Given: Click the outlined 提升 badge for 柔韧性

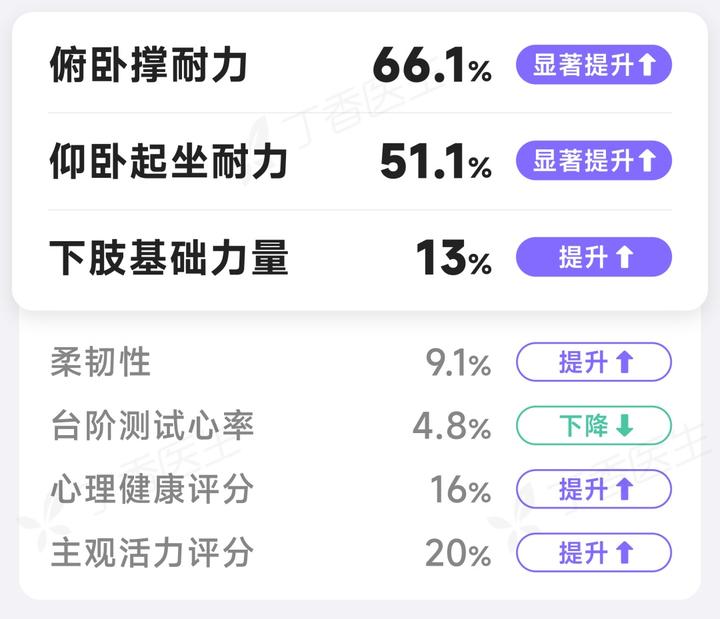Looking at the screenshot, I should 594,362.
